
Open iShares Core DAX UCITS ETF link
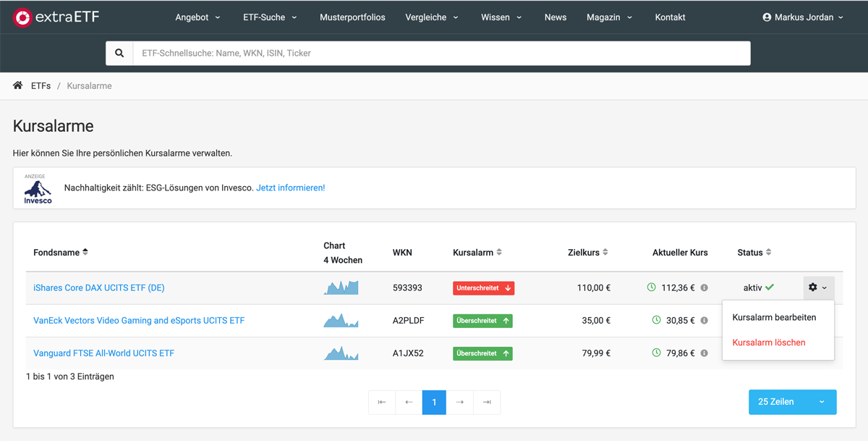coord(99,287)
